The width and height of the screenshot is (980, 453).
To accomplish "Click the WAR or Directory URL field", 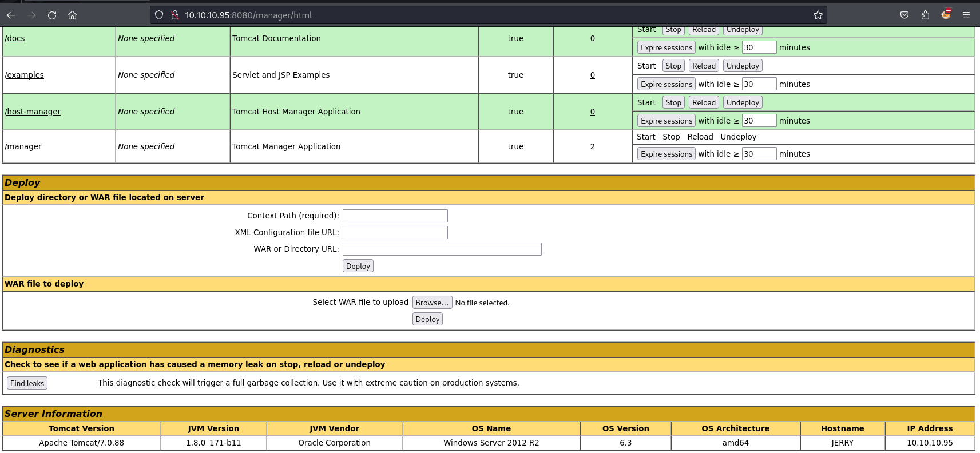I will point(442,249).
